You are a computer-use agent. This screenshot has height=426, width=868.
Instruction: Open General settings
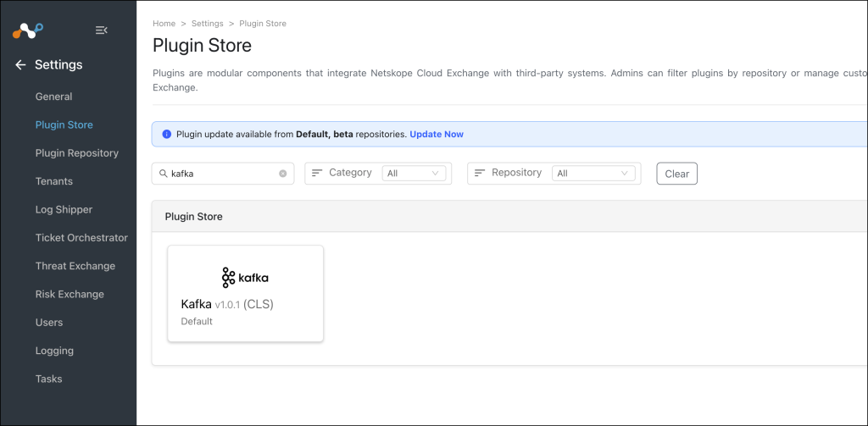tap(53, 97)
